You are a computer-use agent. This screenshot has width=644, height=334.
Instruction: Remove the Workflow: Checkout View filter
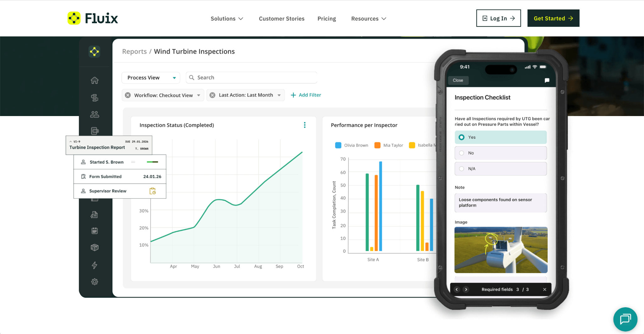click(x=128, y=95)
